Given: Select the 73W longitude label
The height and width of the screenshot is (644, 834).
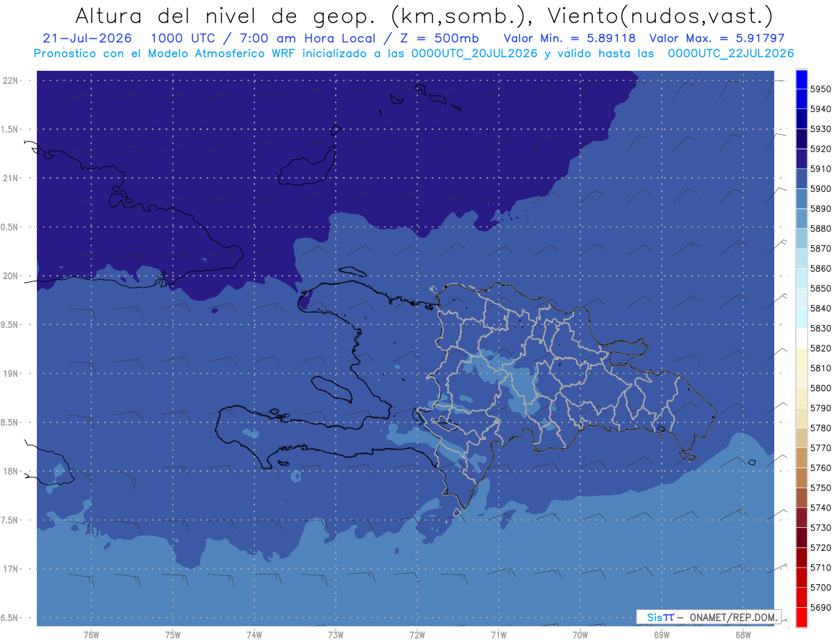Looking at the screenshot, I should pos(336,635).
